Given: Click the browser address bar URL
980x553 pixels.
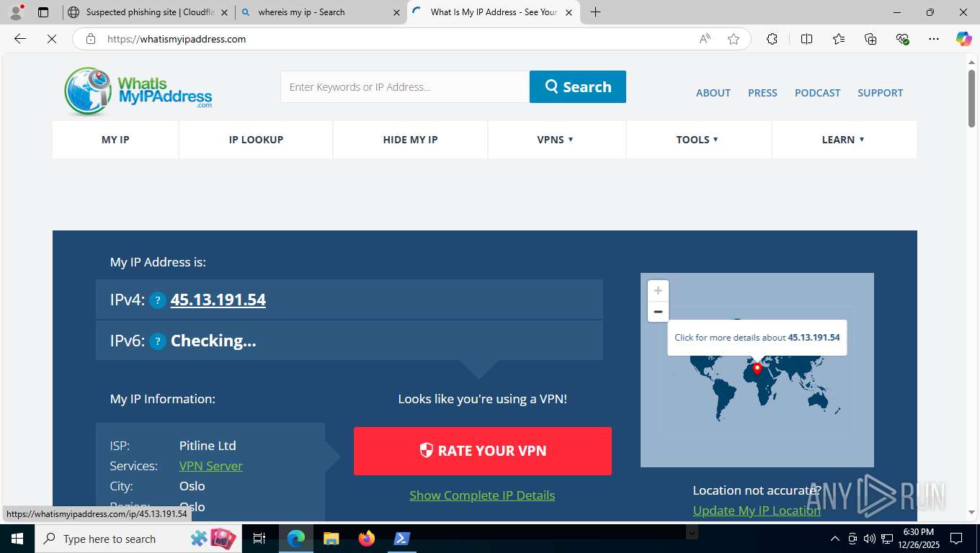Looking at the screenshot, I should point(177,39).
